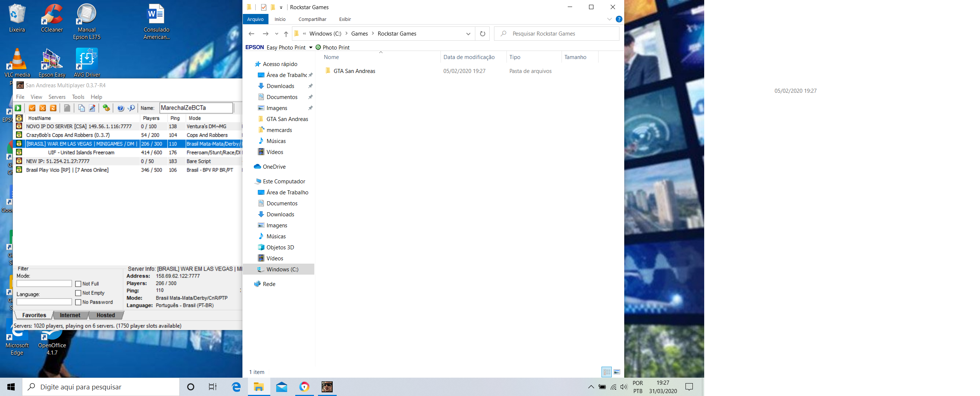980x396 pixels.
Task: Open the Easy Photo Print dropdown
Action: click(311, 48)
